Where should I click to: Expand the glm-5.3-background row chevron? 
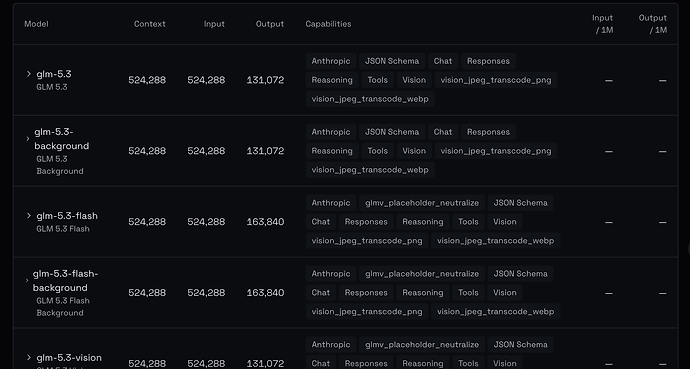click(28, 139)
